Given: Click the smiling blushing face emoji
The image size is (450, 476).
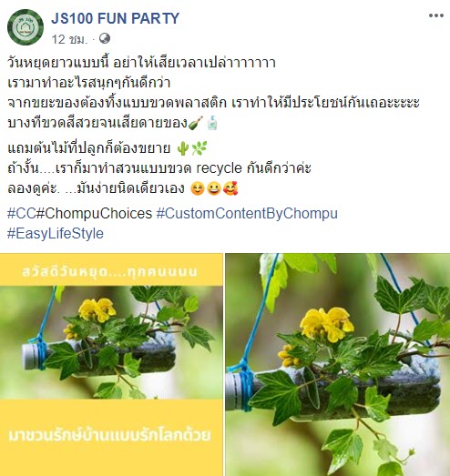Looking at the screenshot, I should click(198, 188).
